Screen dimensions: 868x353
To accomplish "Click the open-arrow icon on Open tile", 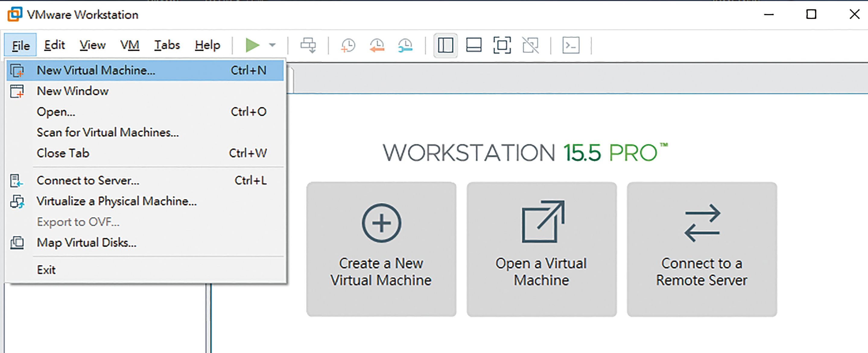I will [x=543, y=221].
